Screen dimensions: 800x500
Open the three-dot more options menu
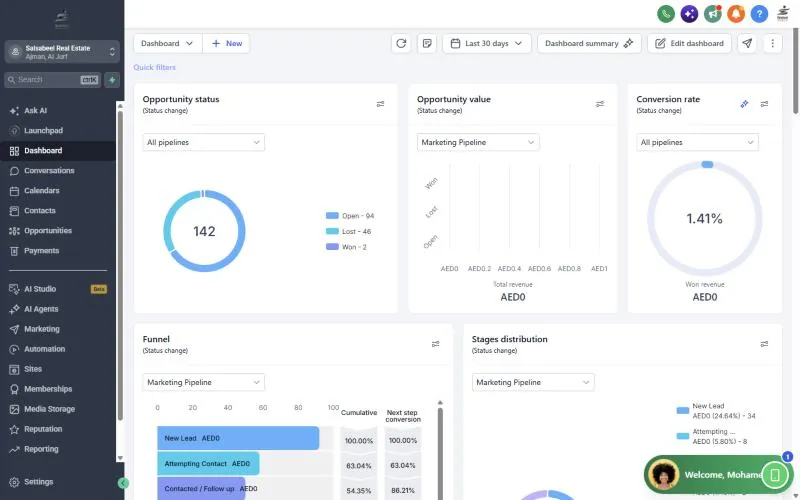[x=772, y=43]
